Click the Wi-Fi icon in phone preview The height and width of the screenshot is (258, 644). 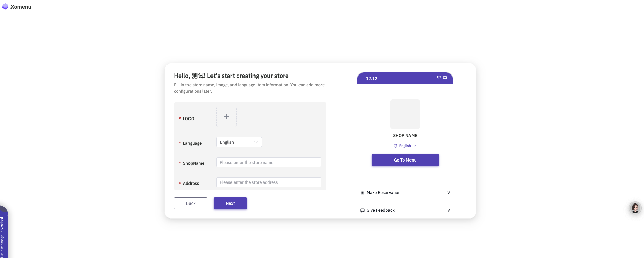click(439, 78)
